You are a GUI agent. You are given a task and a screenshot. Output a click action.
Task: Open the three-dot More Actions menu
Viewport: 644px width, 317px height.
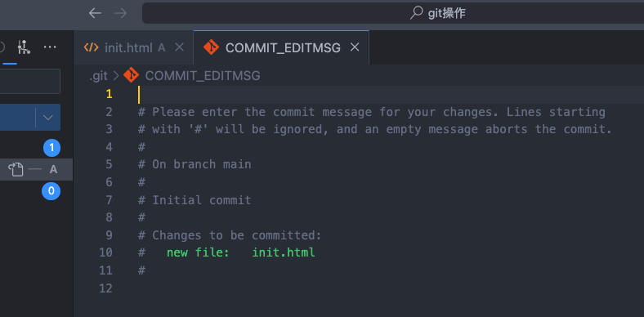pyautogui.click(x=50, y=47)
